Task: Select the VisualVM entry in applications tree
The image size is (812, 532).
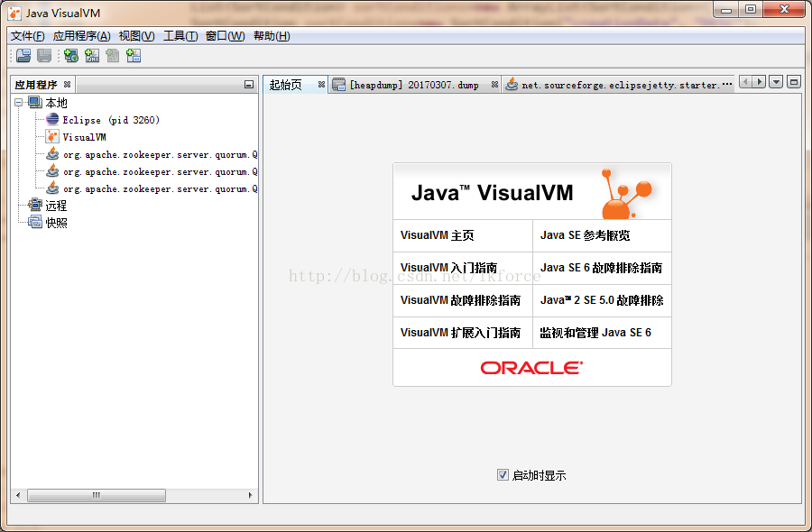Action: pos(84,137)
